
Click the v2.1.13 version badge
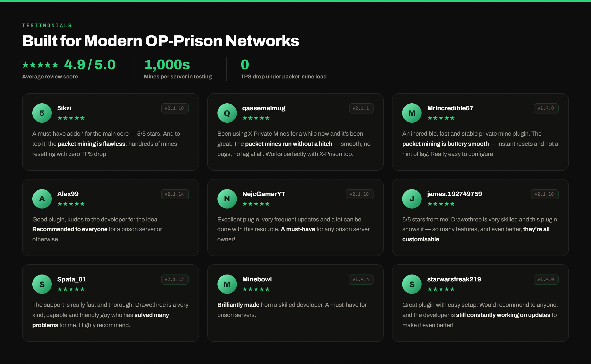tap(175, 280)
